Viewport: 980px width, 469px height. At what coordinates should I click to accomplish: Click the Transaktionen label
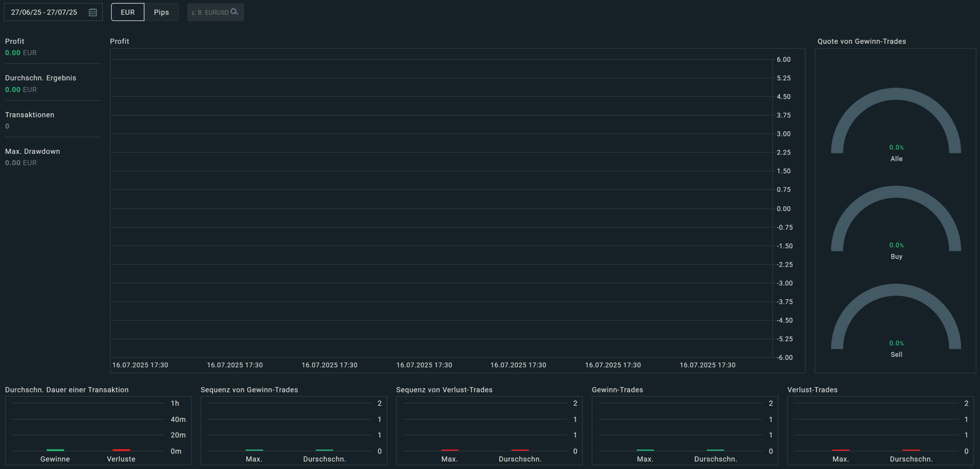pos(29,115)
